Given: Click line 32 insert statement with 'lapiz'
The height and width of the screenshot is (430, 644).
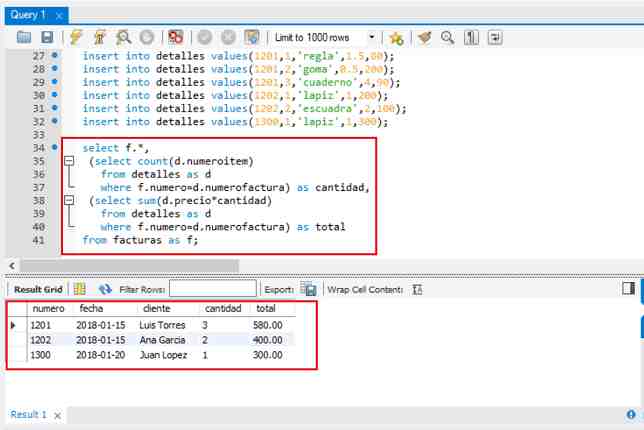Looking at the screenshot, I should 235,122.
